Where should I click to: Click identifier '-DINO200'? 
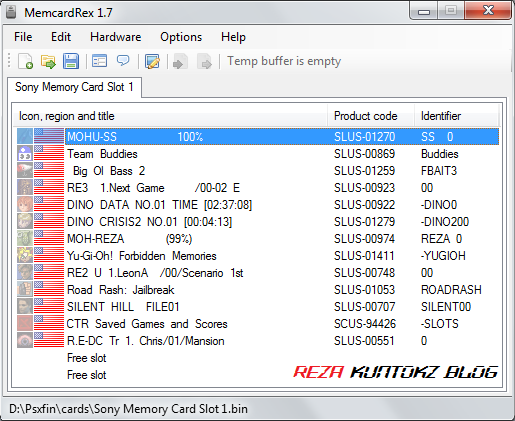445,222
